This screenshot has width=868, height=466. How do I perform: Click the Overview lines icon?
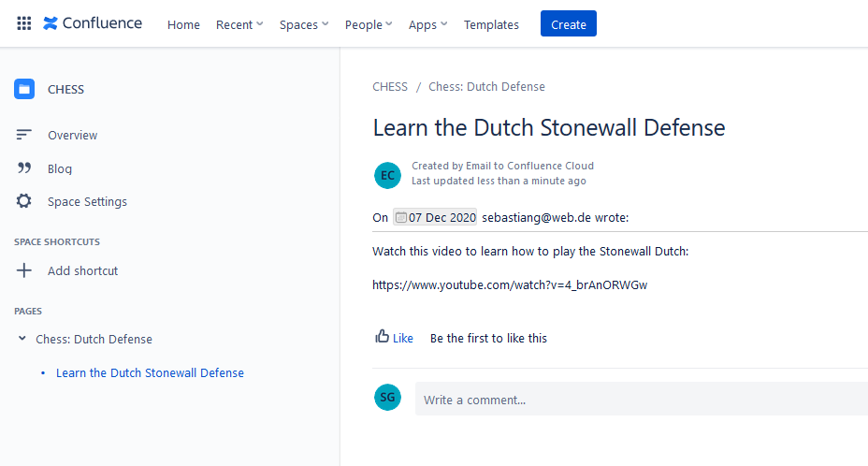tap(23, 135)
